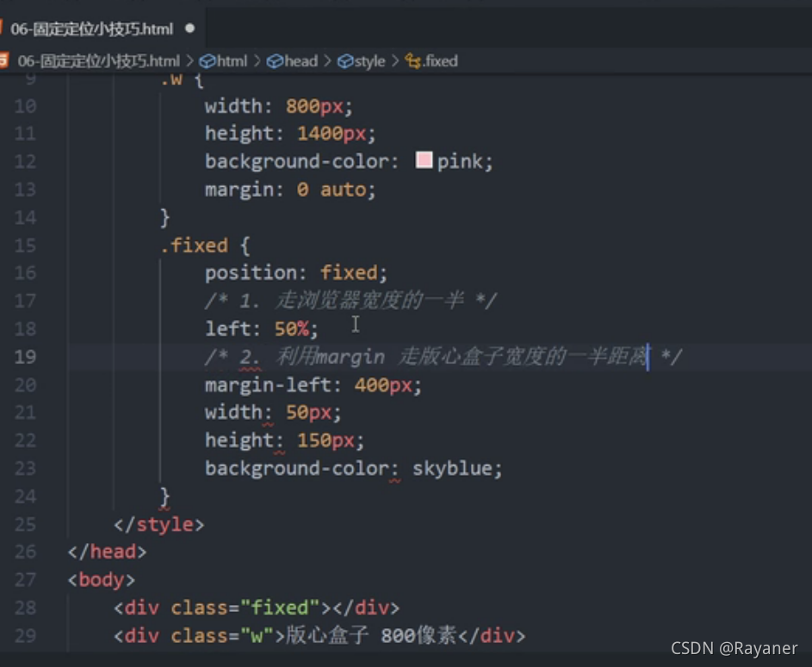Click the closing </style> tag
The height and width of the screenshot is (667, 812).
(159, 525)
